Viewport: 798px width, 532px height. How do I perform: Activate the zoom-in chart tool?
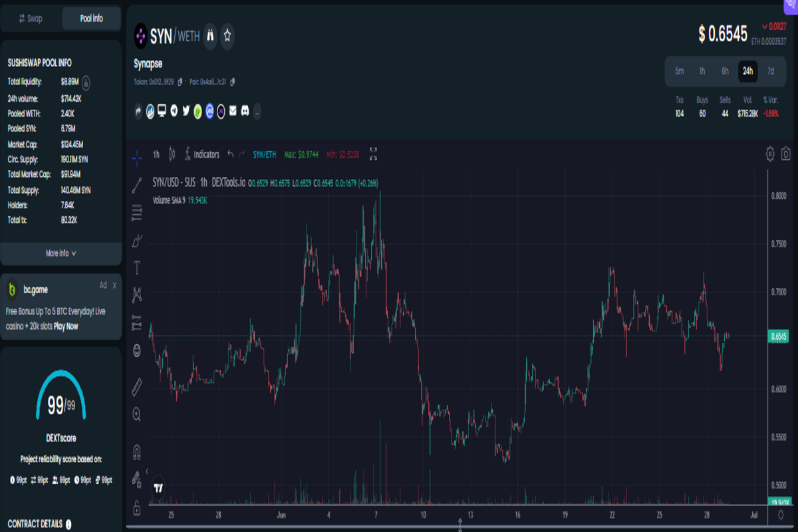click(137, 414)
